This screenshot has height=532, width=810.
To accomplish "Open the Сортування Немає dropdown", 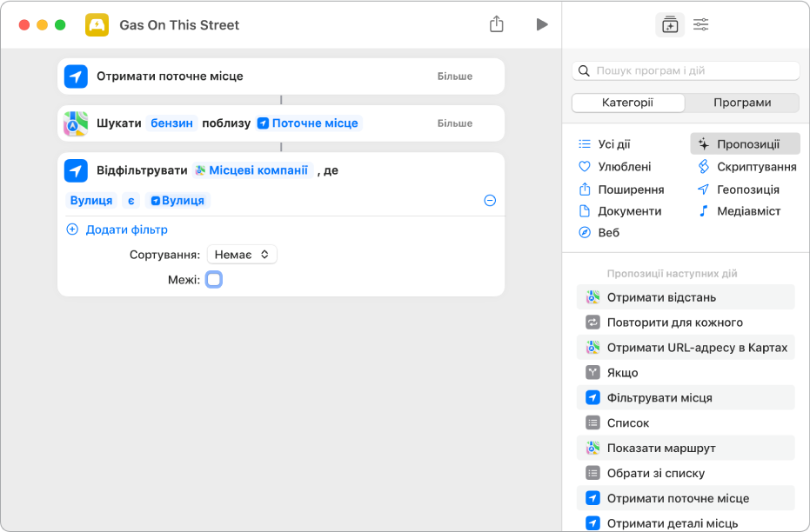I will coord(241,255).
